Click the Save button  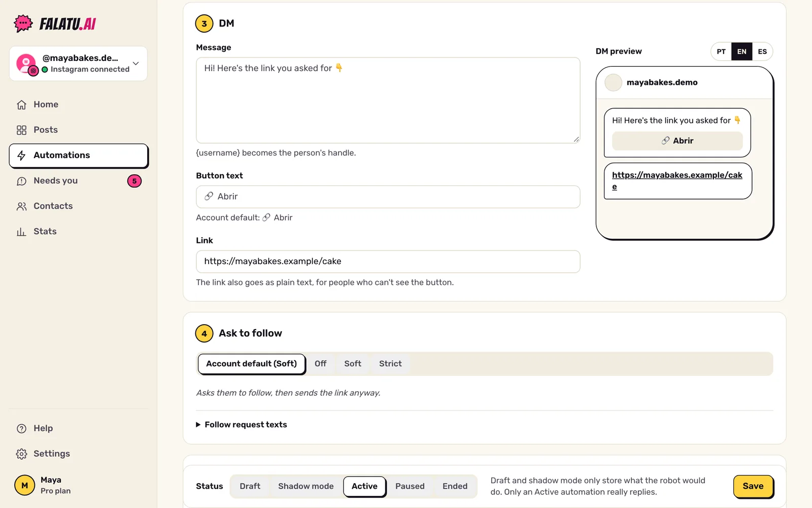pos(753,486)
